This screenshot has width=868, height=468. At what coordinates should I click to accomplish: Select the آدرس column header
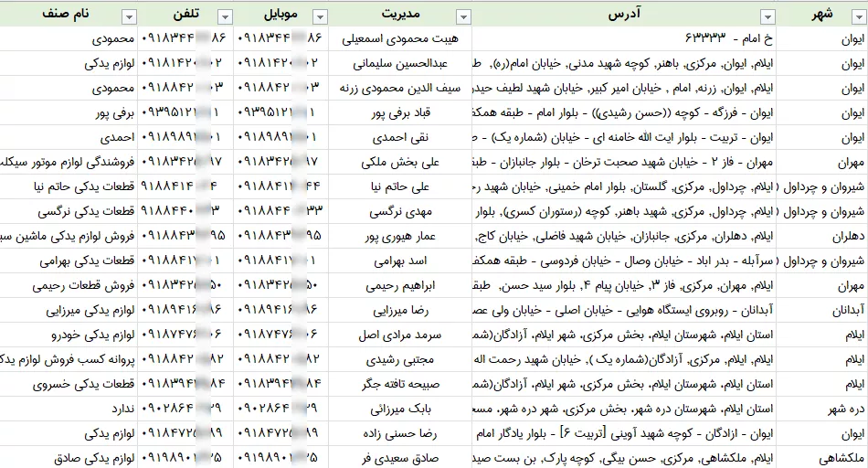[x=624, y=14]
